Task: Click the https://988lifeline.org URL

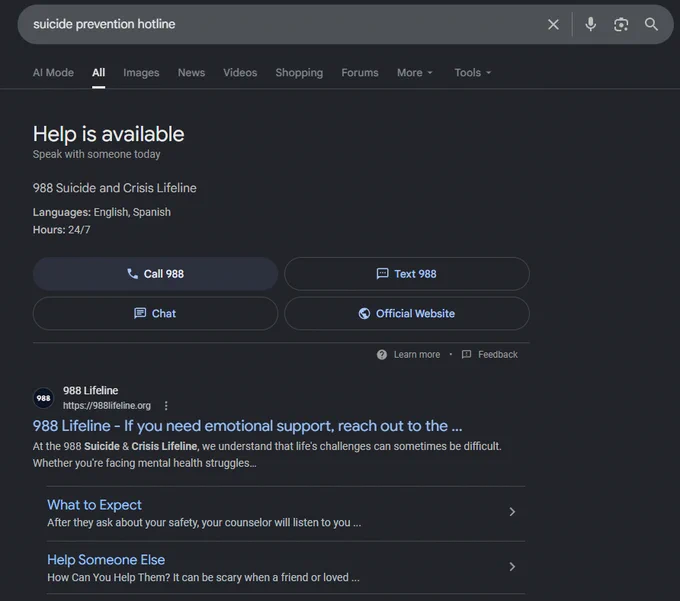Action: pyautogui.click(x=107, y=405)
